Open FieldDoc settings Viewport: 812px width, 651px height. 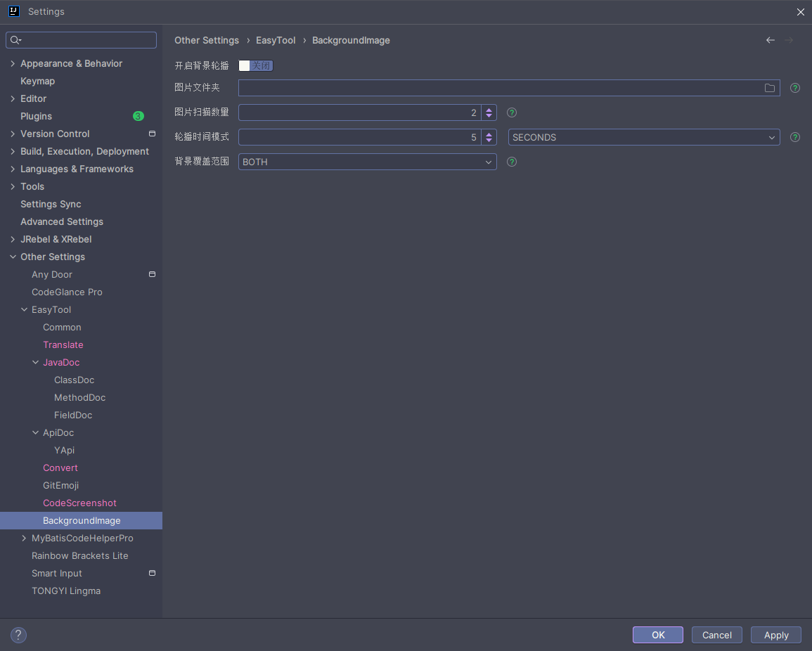tap(73, 415)
